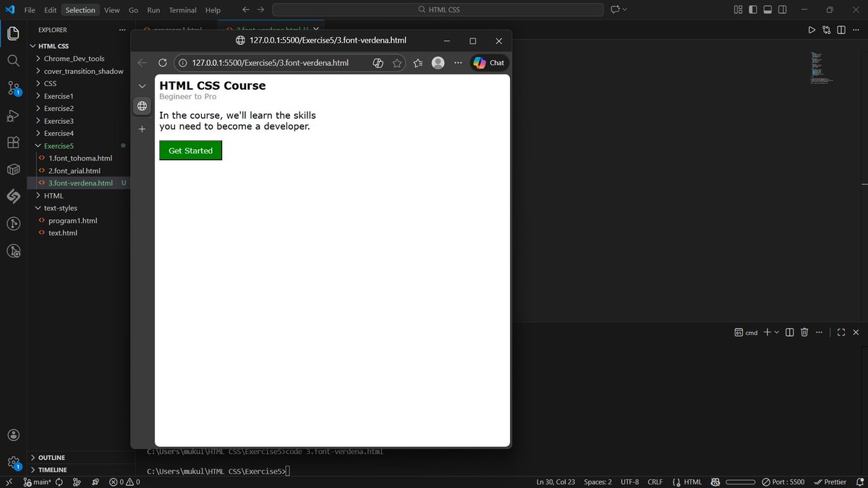868x488 pixels.
Task: Click the main branch in status bar
Action: 38,481
